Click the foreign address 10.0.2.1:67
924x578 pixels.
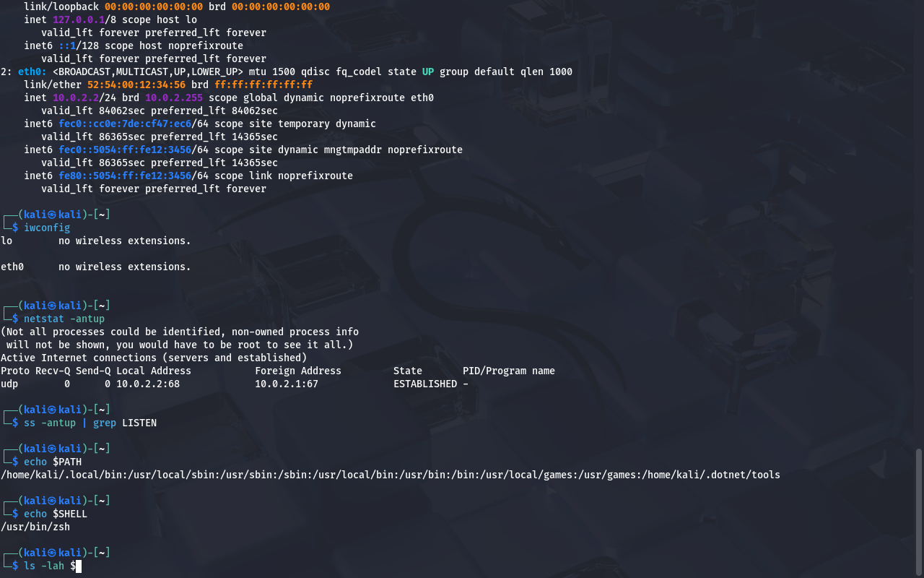tap(287, 384)
